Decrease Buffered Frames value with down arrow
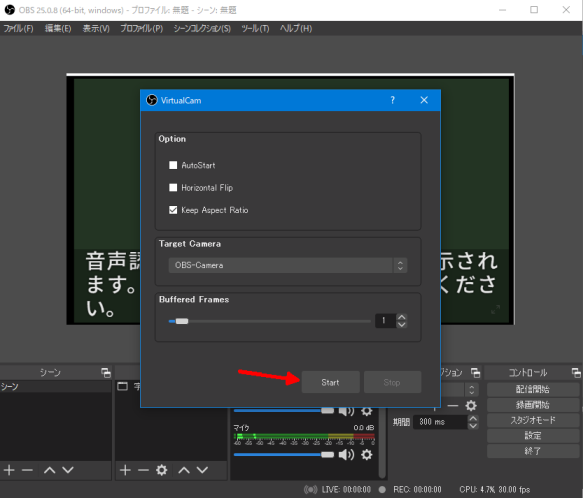 click(x=401, y=324)
